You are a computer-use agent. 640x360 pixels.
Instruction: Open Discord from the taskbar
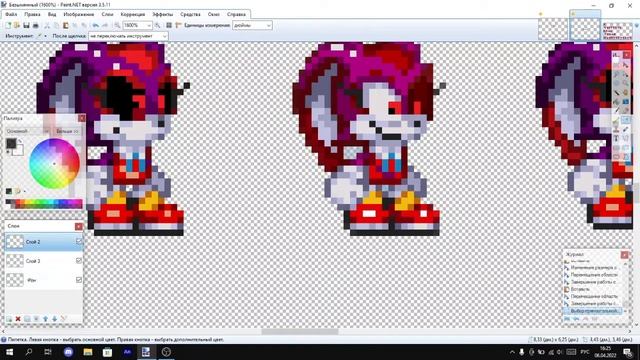point(68,352)
